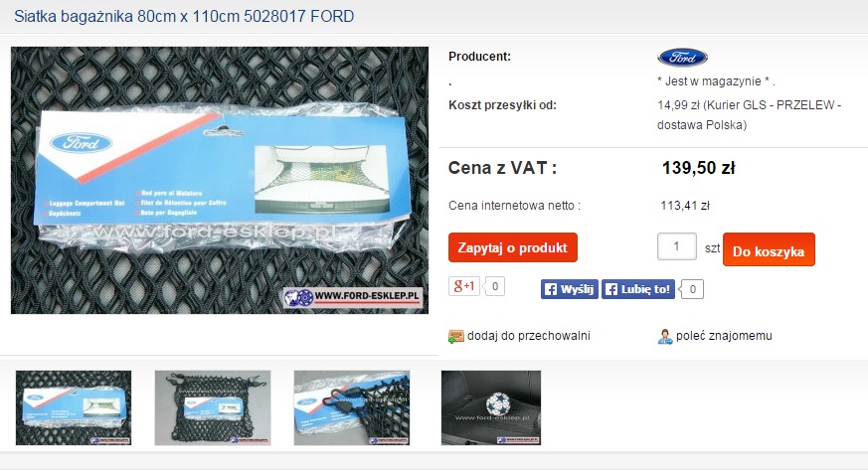Viewport: 868px width, 471px height.
Task: Click the Google +1 button
Action: coord(464,286)
